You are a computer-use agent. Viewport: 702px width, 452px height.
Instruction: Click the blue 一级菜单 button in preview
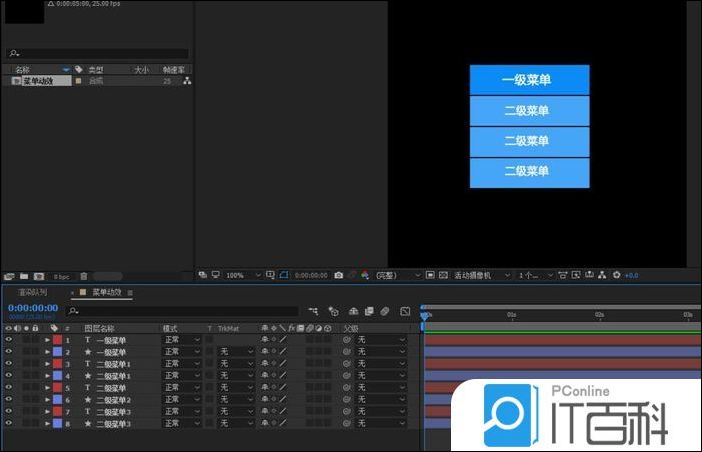(x=529, y=80)
